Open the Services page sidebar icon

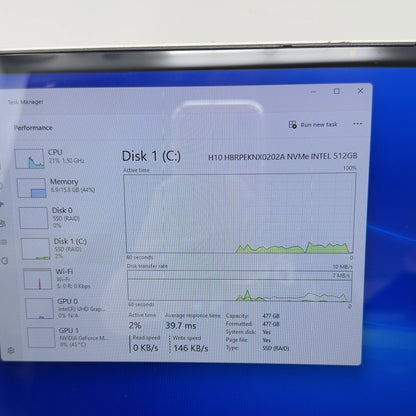pyautogui.click(x=5, y=261)
